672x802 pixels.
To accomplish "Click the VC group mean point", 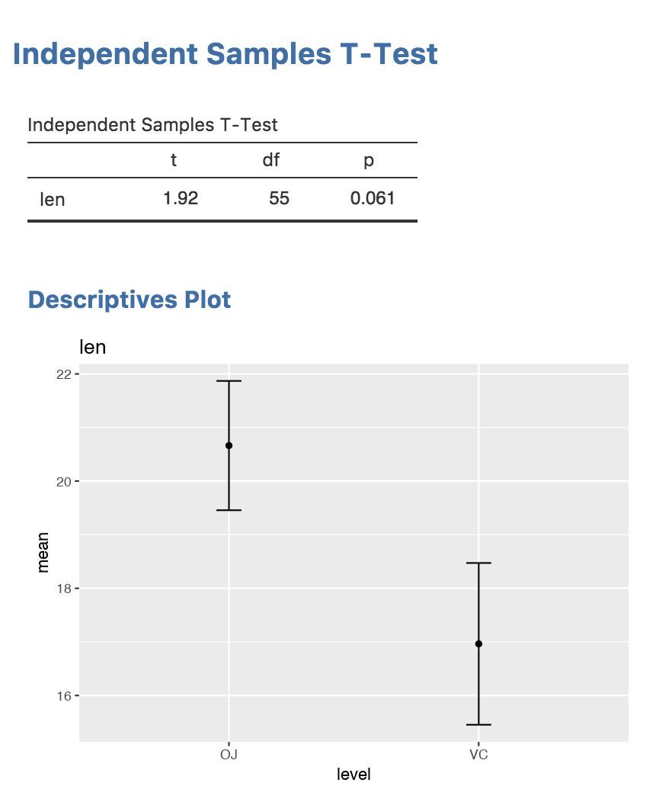I will pos(478,644).
